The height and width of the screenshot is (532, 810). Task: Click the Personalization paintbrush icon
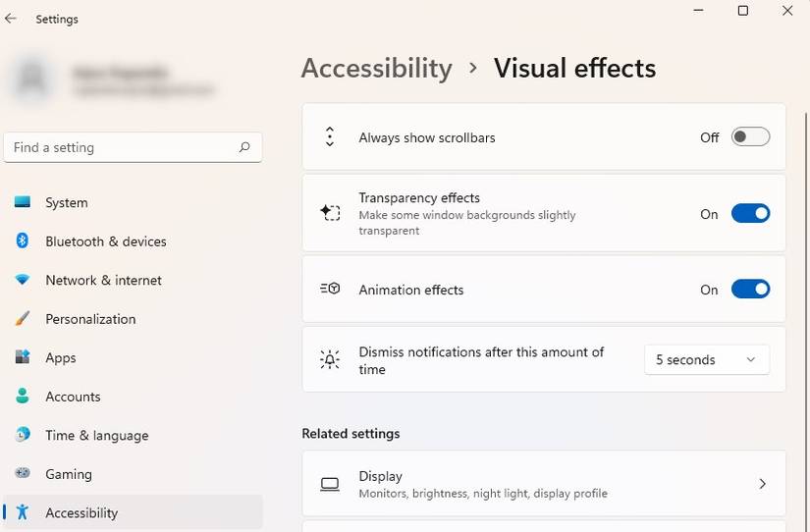coord(23,319)
